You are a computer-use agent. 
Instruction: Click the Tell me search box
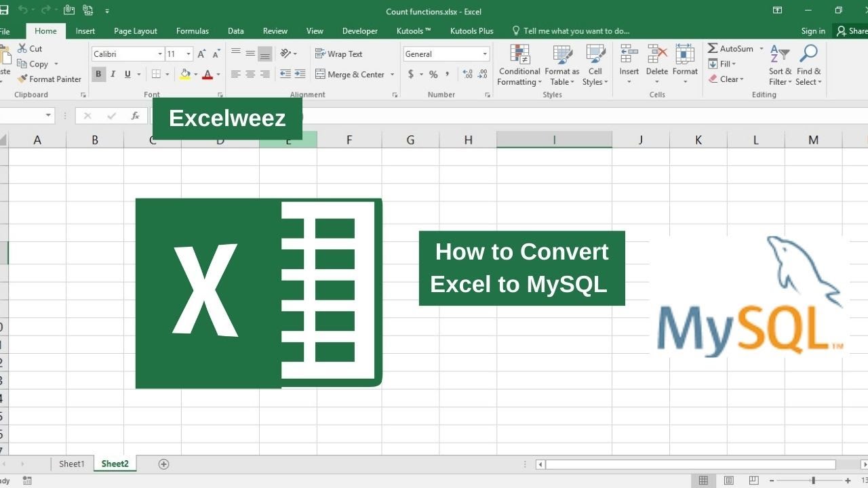point(576,31)
